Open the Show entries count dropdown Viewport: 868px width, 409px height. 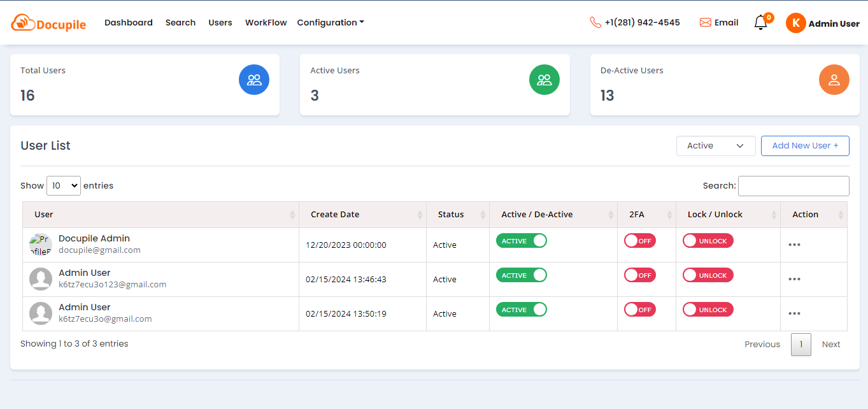[64, 185]
